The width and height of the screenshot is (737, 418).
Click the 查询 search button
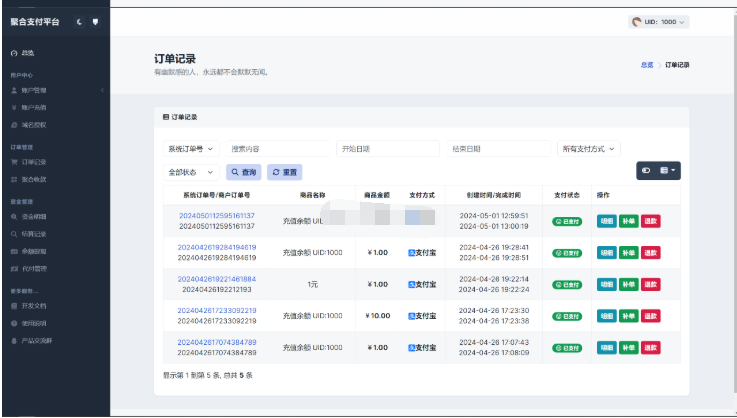pos(243,171)
